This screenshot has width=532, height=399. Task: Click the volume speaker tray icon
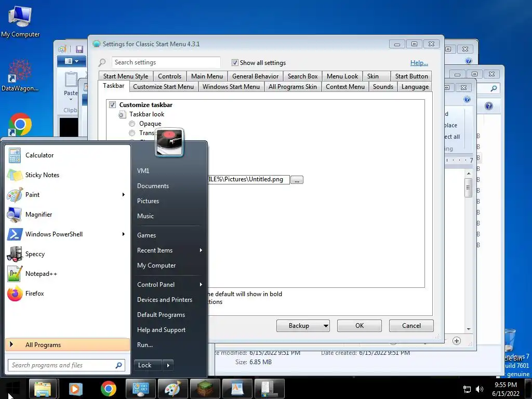[480, 389]
